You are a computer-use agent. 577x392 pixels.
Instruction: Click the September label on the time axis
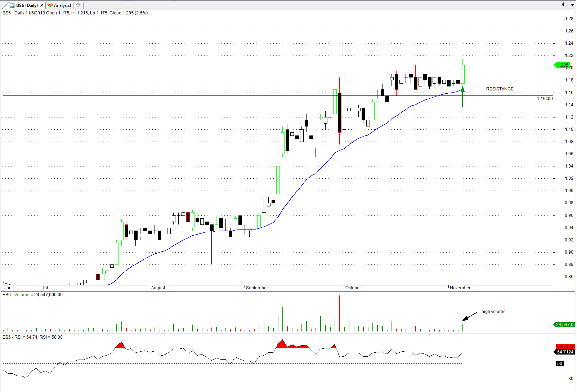[x=257, y=288]
